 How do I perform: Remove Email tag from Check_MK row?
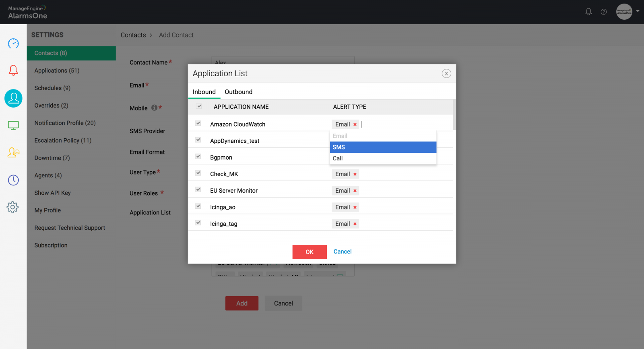click(355, 174)
